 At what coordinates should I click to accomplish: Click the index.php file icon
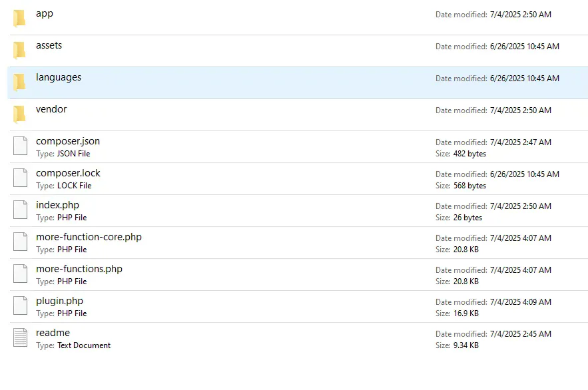(x=21, y=210)
